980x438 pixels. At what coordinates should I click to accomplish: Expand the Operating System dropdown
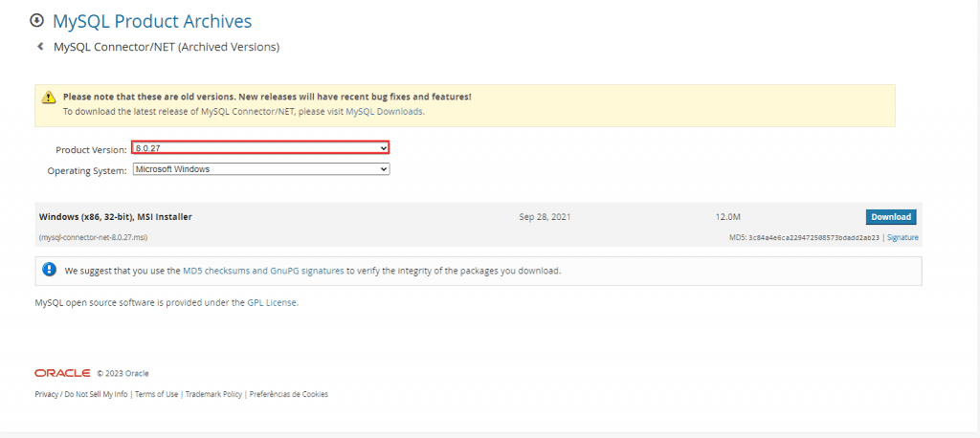point(260,169)
